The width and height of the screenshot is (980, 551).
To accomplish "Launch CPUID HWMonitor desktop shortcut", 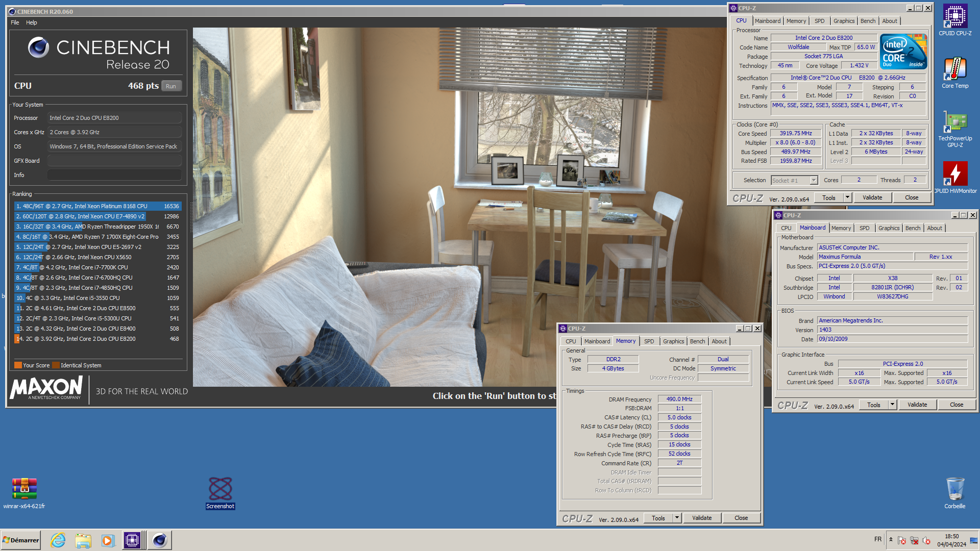I will tap(955, 177).
